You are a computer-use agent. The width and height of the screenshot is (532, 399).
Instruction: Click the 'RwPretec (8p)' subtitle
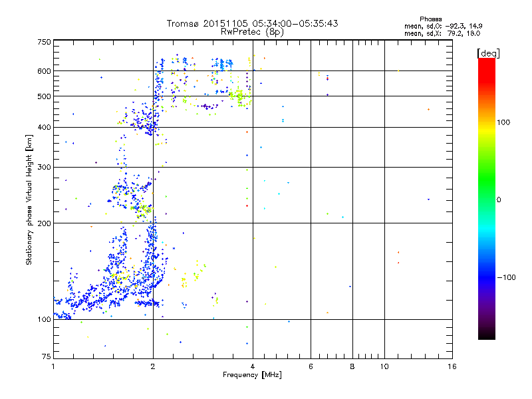[x=252, y=32]
